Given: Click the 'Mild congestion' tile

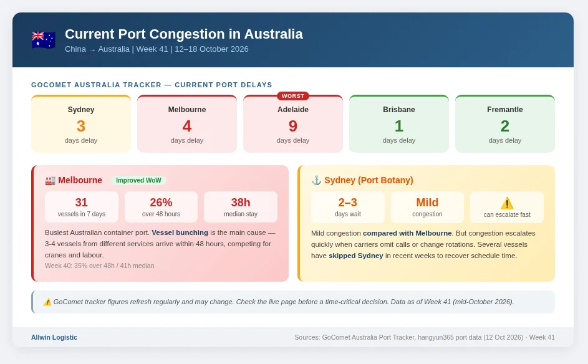Looking at the screenshot, I should pyautogui.click(x=427, y=208).
